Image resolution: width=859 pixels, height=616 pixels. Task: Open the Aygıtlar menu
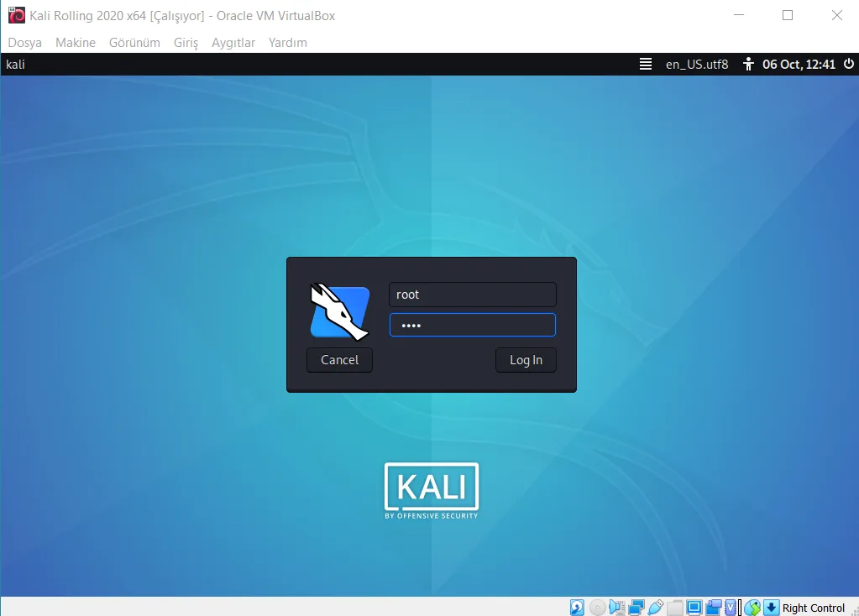[x=233, y=43]
